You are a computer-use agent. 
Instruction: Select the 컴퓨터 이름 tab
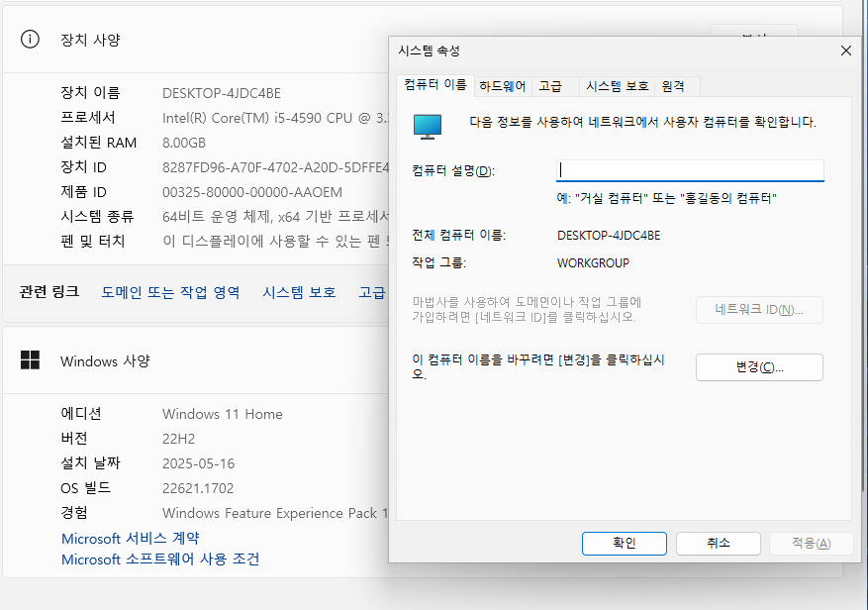click(x=435, y=85)
